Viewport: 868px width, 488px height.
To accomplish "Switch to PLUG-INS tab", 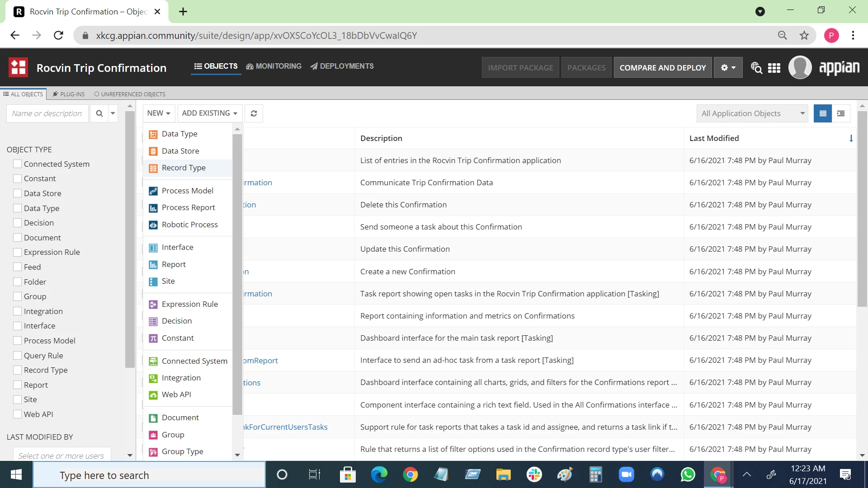I will coord(69,94).
